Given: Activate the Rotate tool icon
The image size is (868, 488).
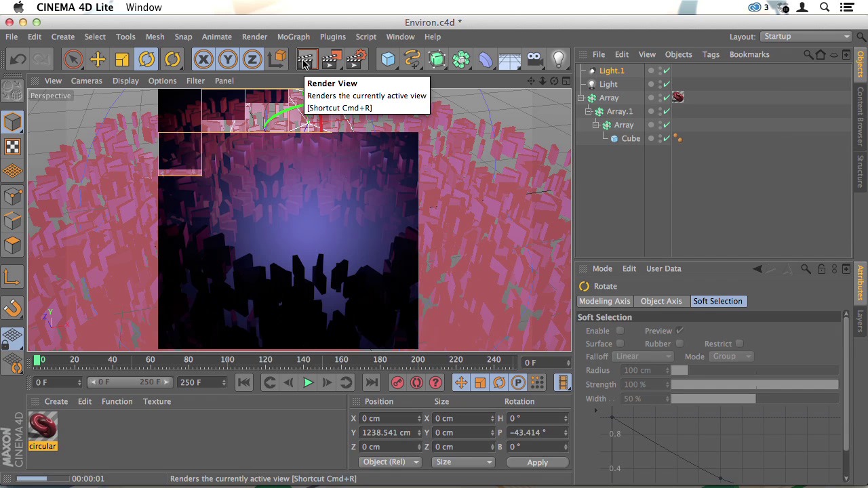Looking at the screenshot, I should click(x=146, y=60).
